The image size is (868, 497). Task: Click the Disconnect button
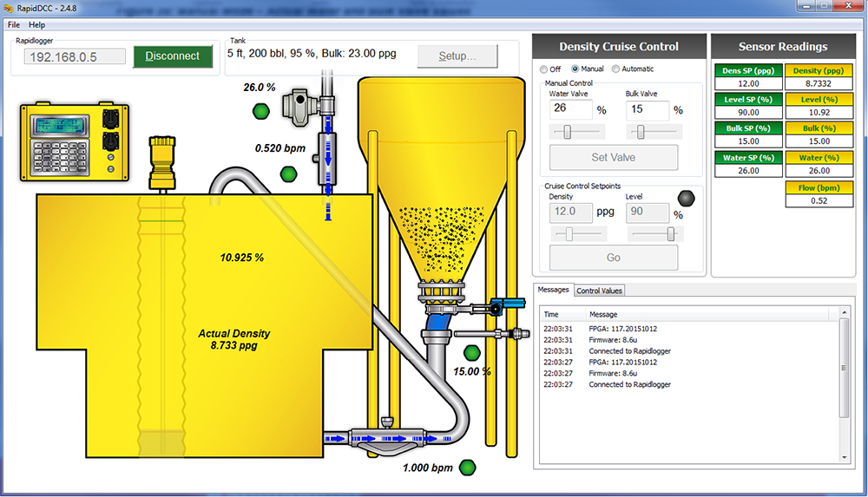173,56
